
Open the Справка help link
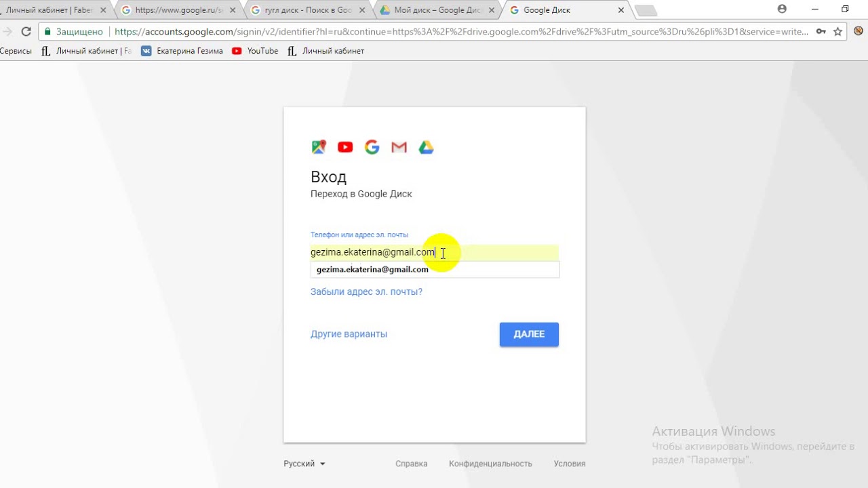pyautogui.click(x=411, y=464)
